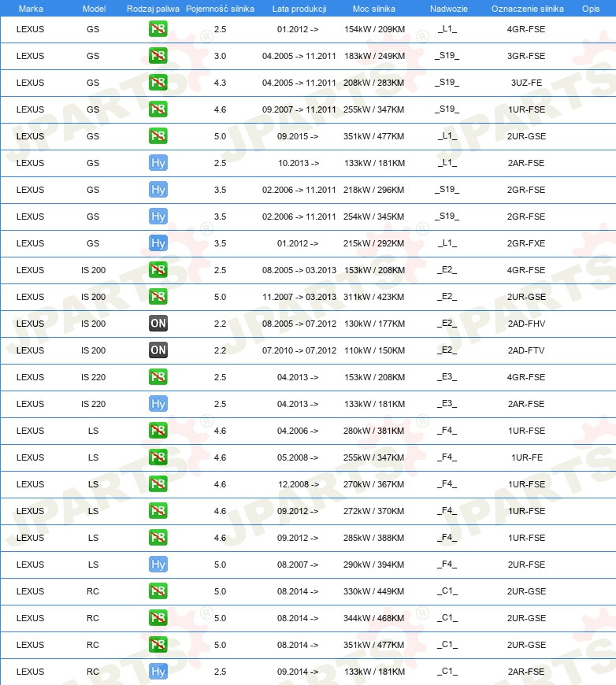
Task: Select production dates 07.2010 -> 07.2012
Action: pos(299,350)
